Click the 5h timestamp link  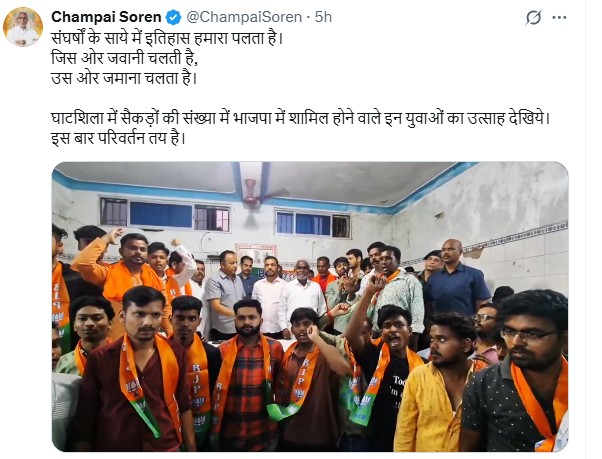click(x=323, y=17)
